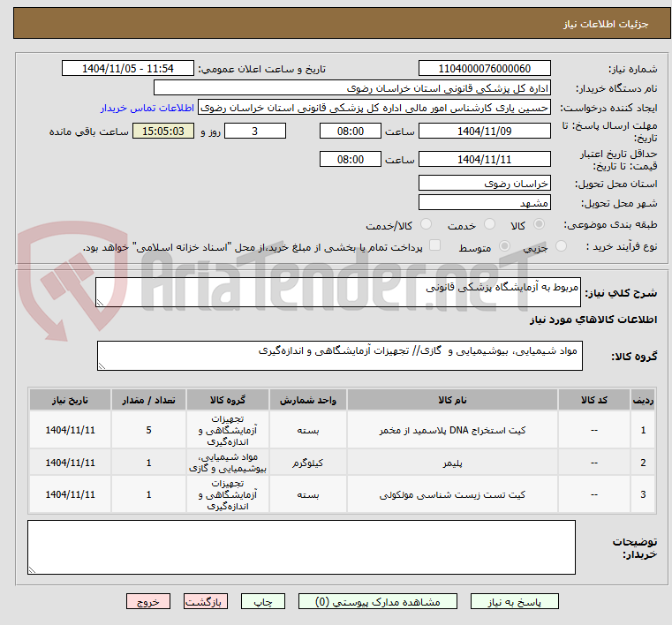Screen dimensions: 672x625
Task: Click the delivery province field خراسان رضوی
Action: 484,184
